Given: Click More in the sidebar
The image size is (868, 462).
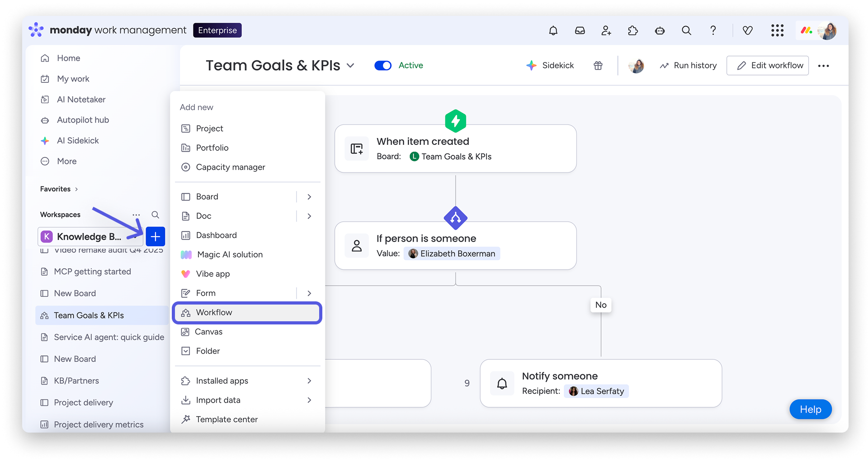Looking at the screenshot, I should [x=59, y=162].
